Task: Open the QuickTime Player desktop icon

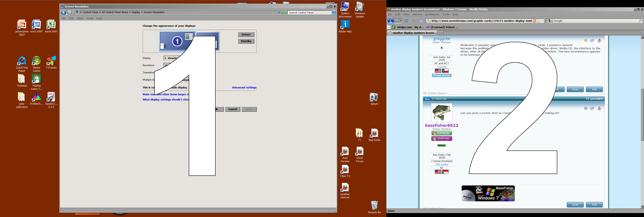Action: click(x=22, y=64)
